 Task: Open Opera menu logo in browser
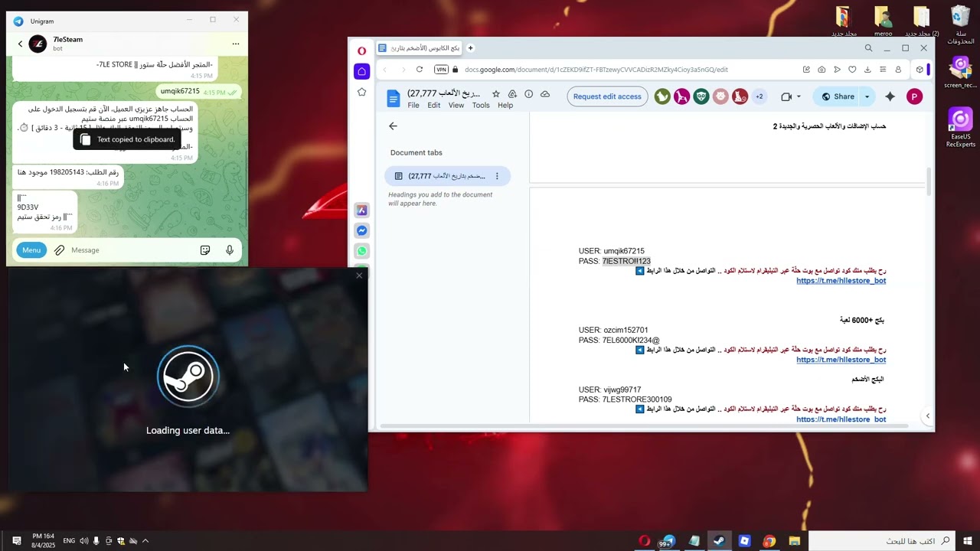pyautogui.click(x=362, y=51)
